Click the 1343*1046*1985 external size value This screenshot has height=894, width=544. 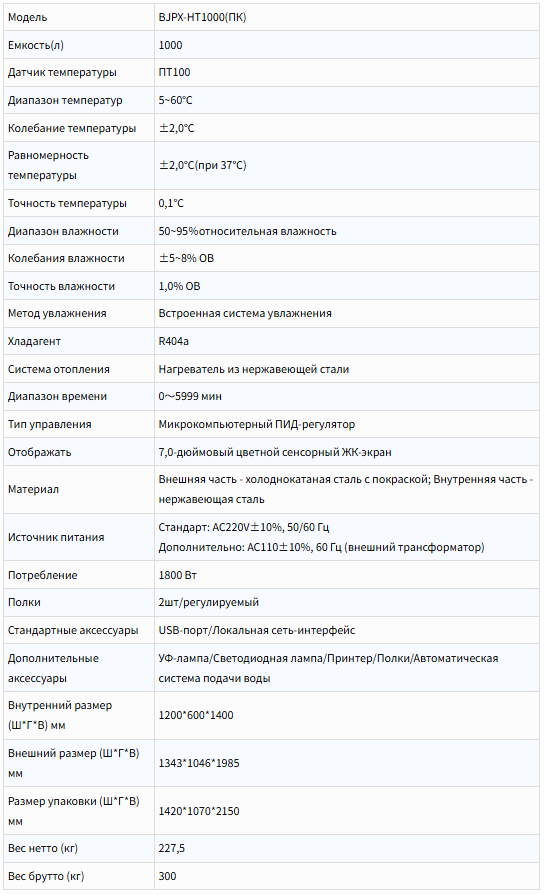coord(198,763)
